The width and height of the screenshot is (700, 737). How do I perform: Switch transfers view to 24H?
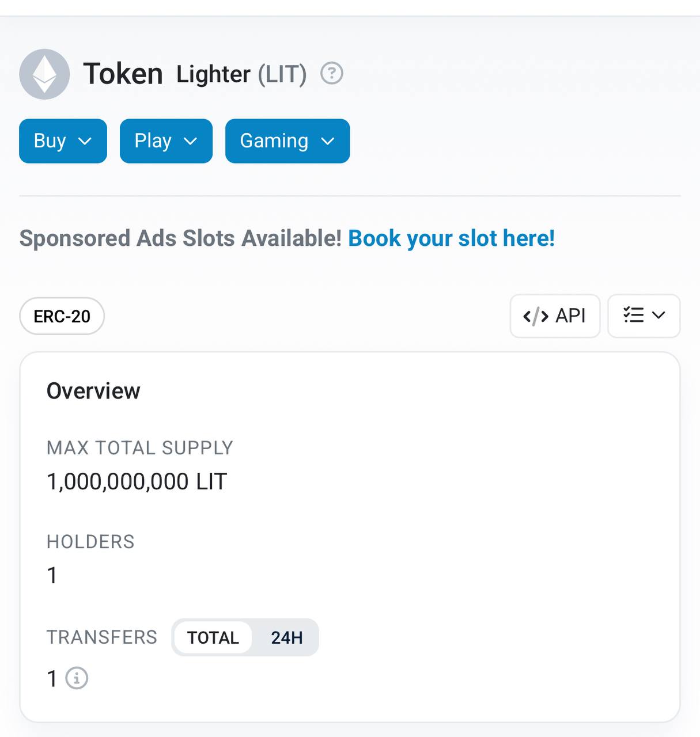pos(286,637)
